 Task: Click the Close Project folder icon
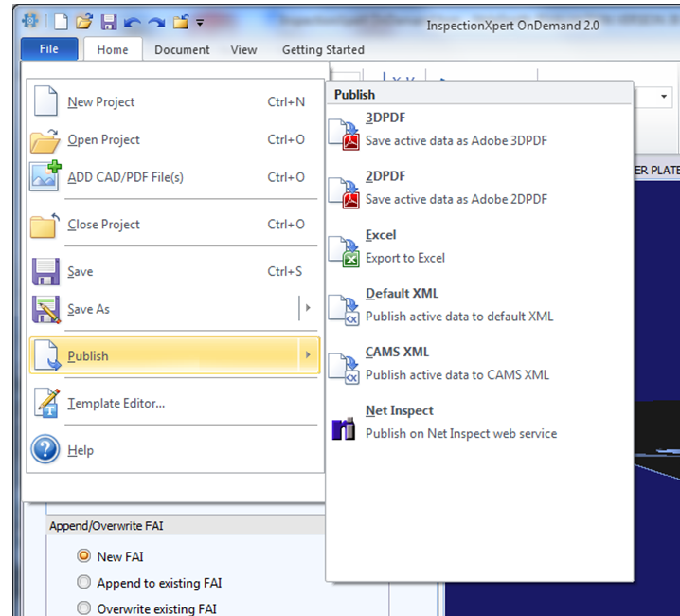pos(45,226)
